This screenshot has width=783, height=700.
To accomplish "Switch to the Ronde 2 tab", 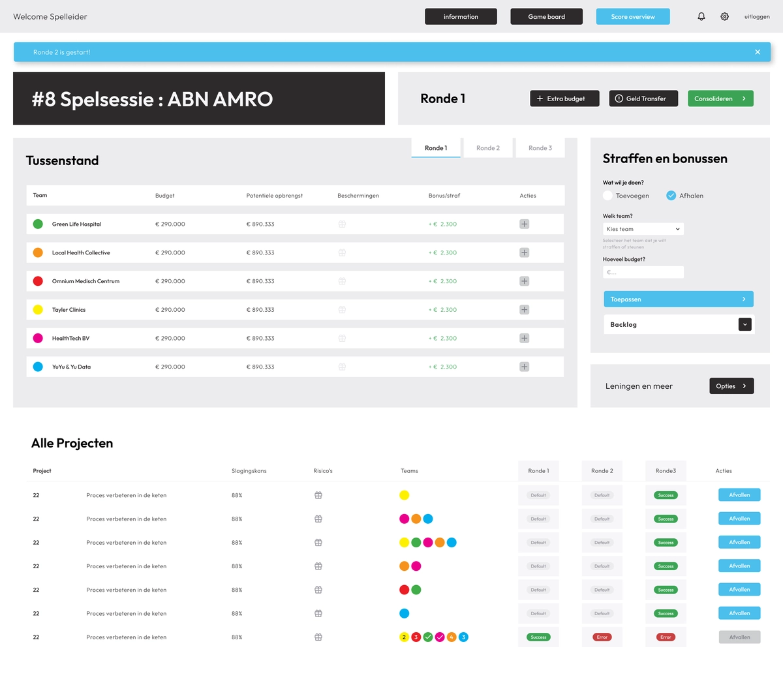I will (x=488, y=148).
